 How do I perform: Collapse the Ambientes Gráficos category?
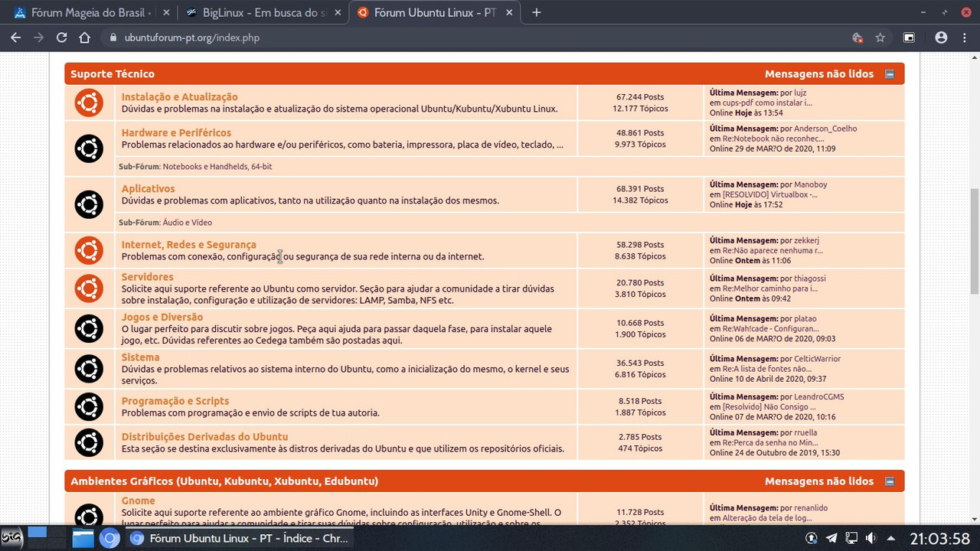pyautogui.click(x=890, y=481)
